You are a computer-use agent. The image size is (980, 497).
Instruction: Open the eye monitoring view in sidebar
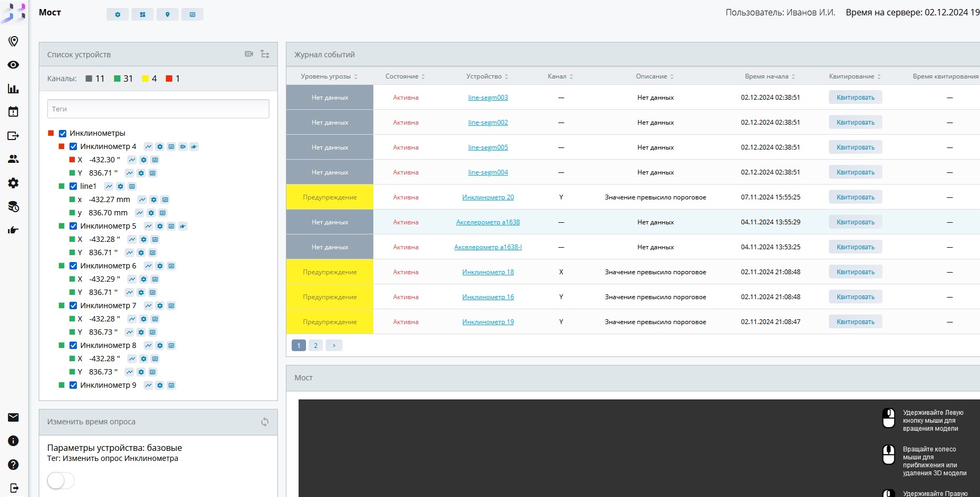13,65
